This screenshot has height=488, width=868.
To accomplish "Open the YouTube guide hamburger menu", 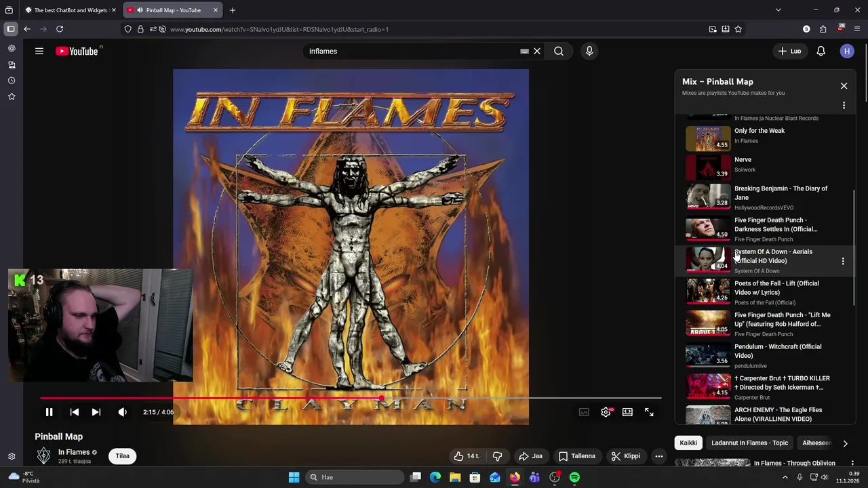I will pos(39,51).
